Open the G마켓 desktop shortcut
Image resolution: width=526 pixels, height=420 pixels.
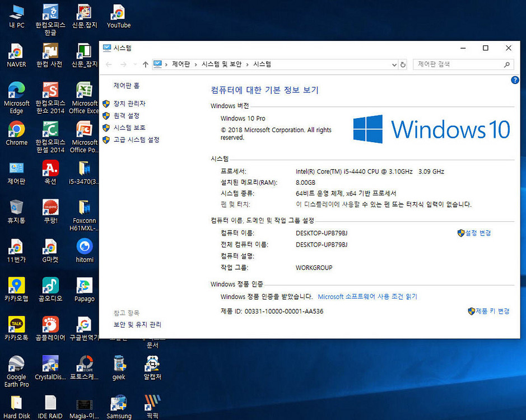coord(50,250)
